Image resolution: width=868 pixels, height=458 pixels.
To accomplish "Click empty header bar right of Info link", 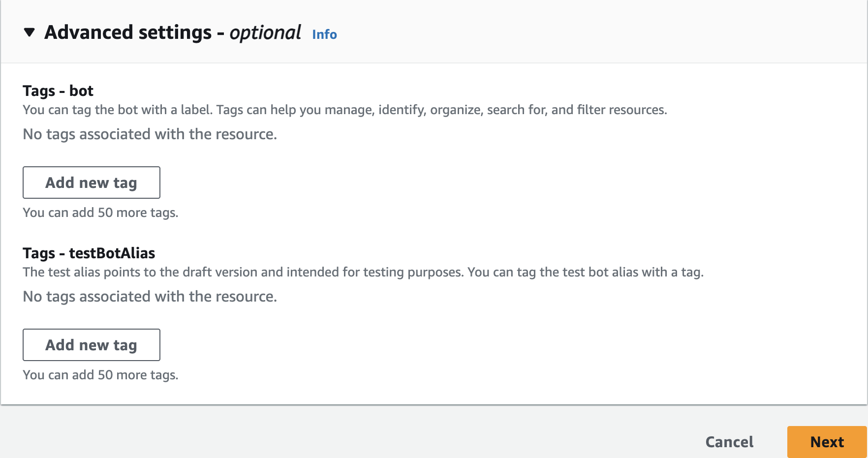I will [x=590, y=32].
